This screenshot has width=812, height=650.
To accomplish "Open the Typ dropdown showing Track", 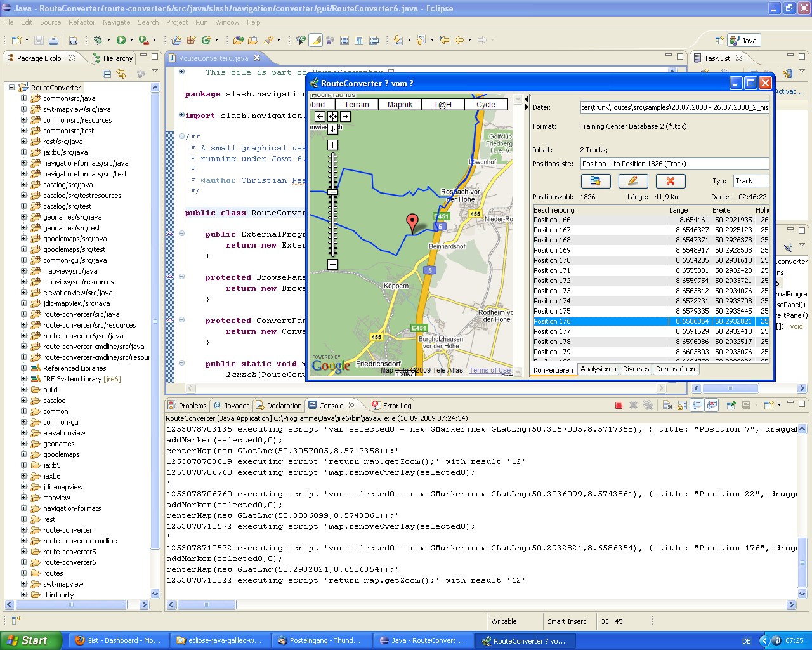I will 750,181.
